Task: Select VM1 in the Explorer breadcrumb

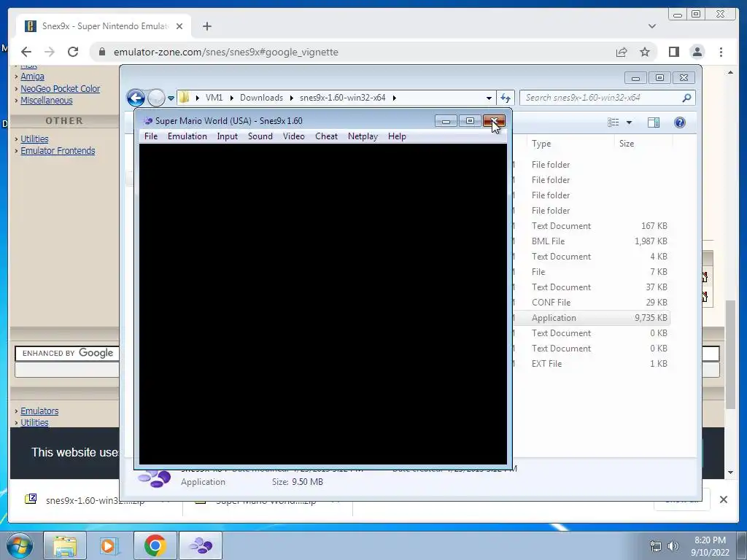Action: tap(214, 98)
